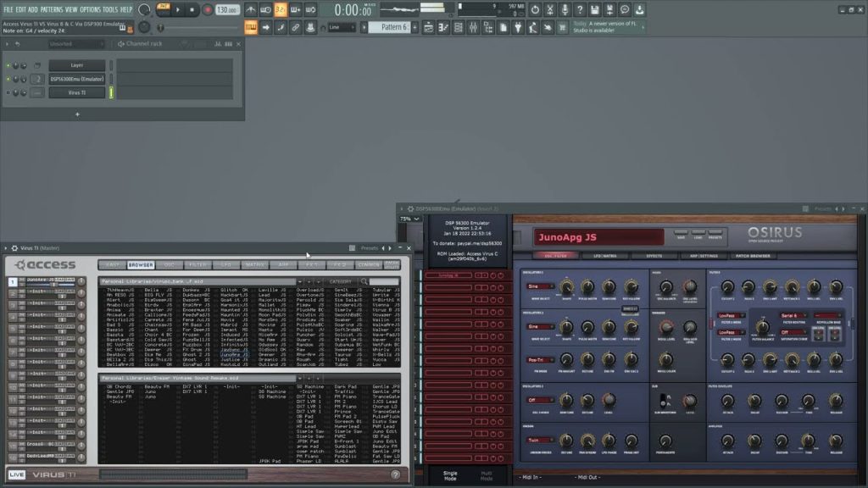Screen dimensions: 868x488
Task: Click the undo history circular arrow icon
Action: click(535, 10)
